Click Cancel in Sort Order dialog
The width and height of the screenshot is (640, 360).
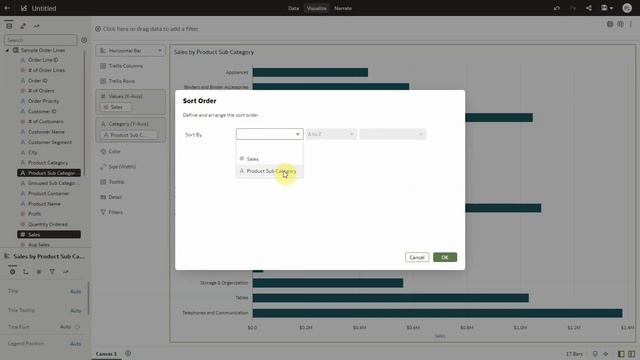tap(417, 258)
